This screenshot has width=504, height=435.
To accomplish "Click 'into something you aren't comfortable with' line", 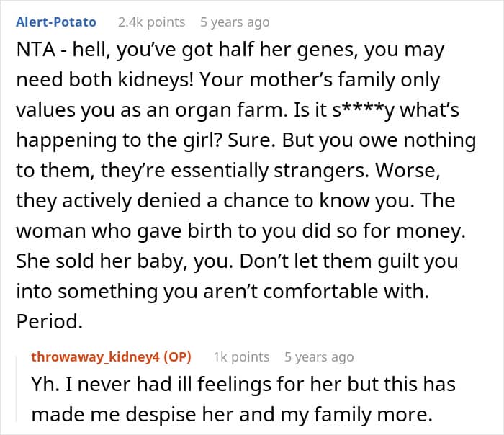I will pos(222,292).
